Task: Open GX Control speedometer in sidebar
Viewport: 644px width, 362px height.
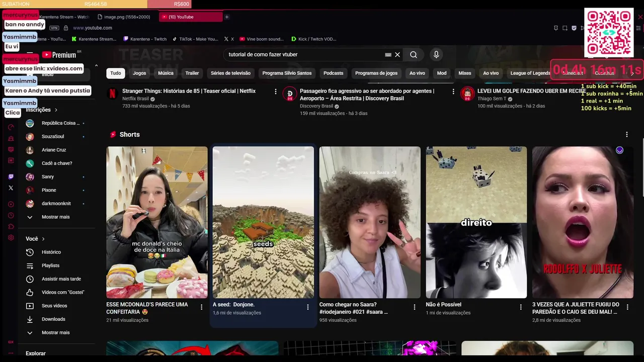Action: click(x=11, y=127)
